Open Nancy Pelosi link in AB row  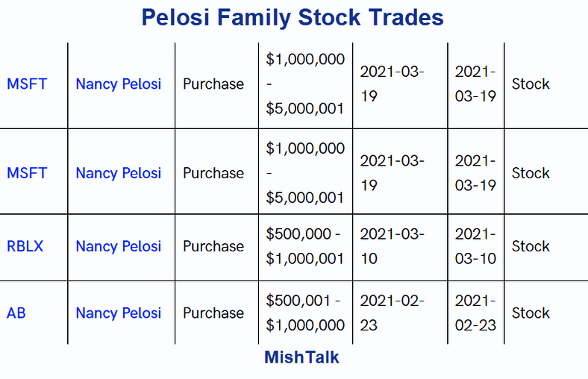118,313
